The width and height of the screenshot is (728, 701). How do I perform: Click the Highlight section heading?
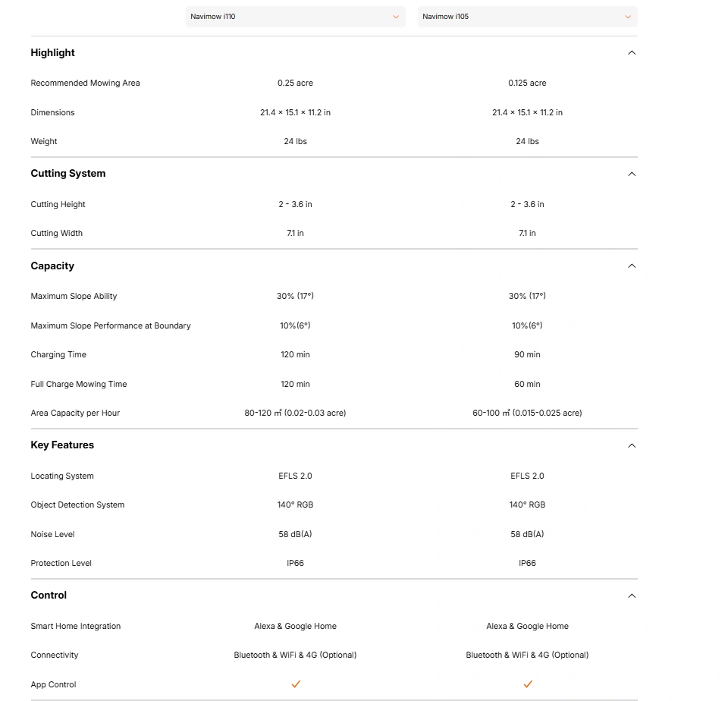coord(52,52)
